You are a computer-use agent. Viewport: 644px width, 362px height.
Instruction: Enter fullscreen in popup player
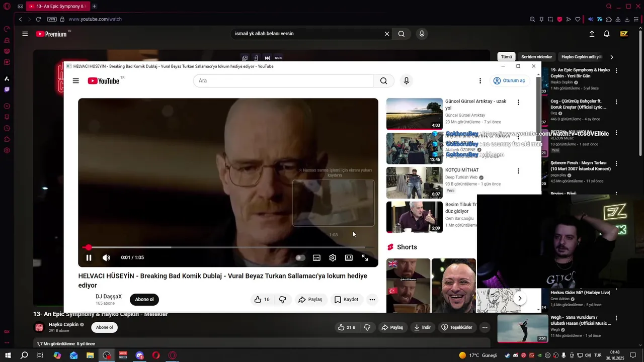click(x=365, y=257)
